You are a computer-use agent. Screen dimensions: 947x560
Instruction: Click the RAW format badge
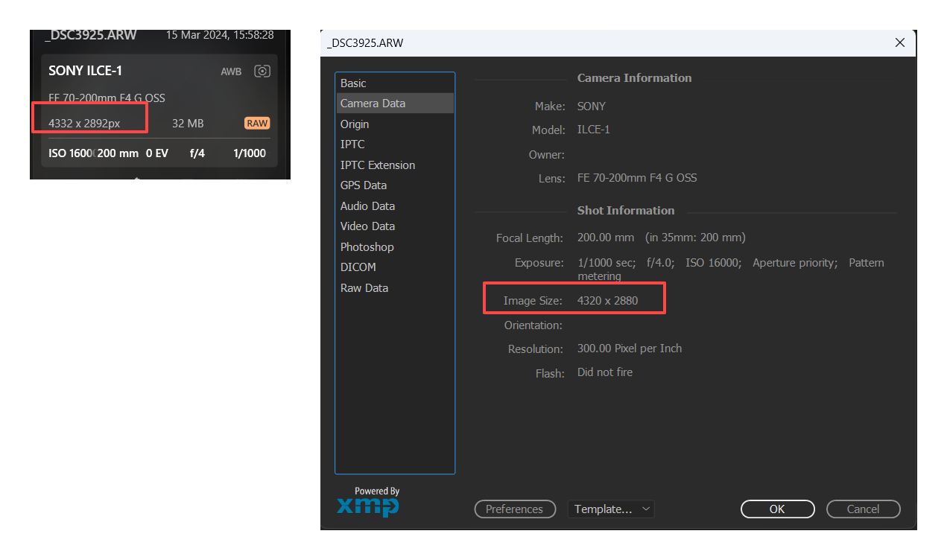click(256, 123)
